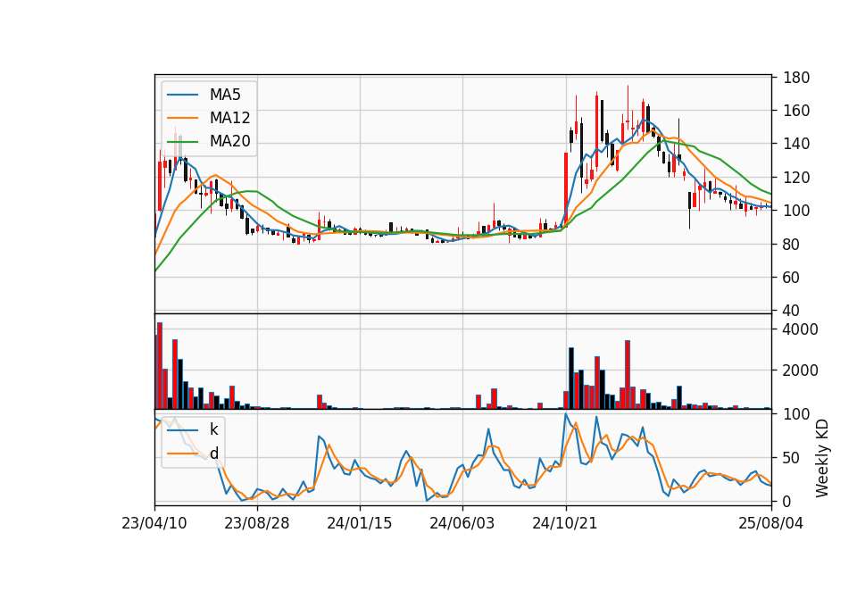Click the 4000 volume axis value

click(801, 329)
